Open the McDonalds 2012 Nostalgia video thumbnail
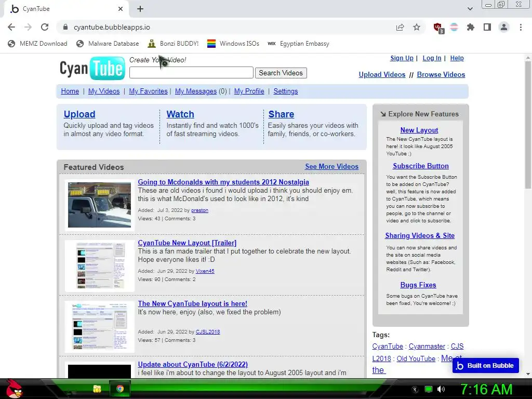Viewport: 532px width, 399px height. pos(99,205)
